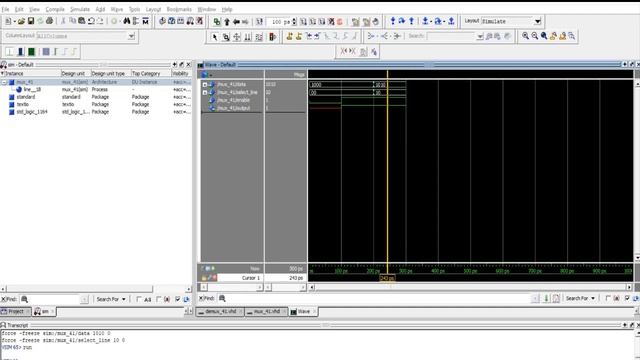640x360 pixels.
Task: Select the arrow pointer select mode
Action: (215, 37)
